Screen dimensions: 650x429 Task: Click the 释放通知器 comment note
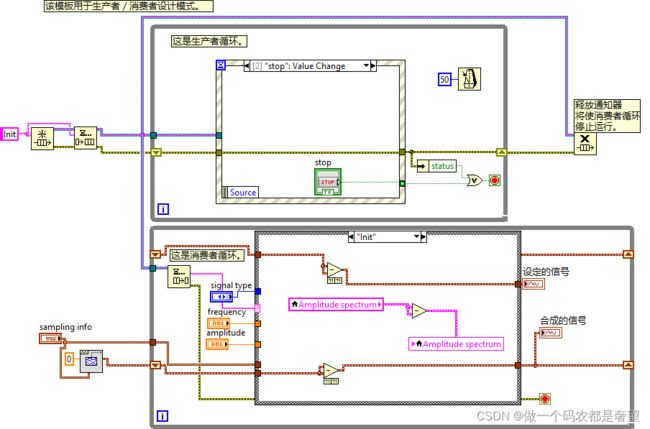(607, 116)
